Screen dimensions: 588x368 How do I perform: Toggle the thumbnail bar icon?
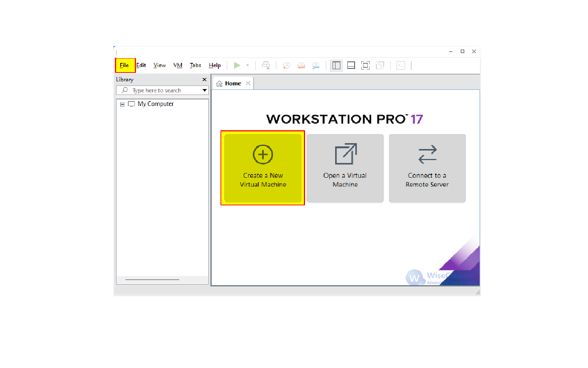pyautogui.click(x=351, y=66)
